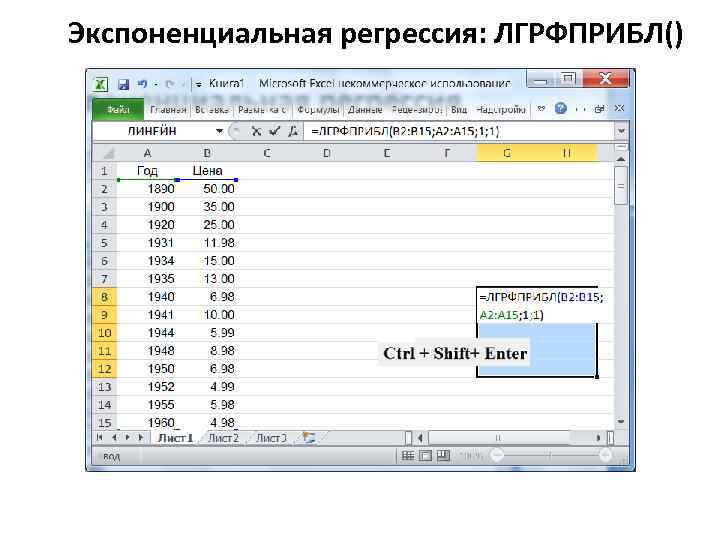Click cell with year 1890
This screenshot has height=540, width=720.
pyautogui.click(x=147, y=189)
